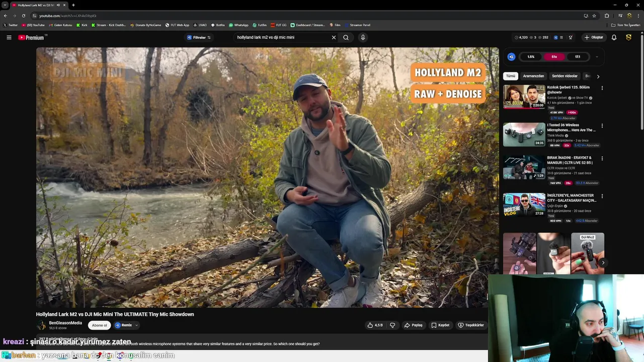This screenshot has width=644, height=362.
Task: Open Chrome media control icon
Action: click(620, 16)
